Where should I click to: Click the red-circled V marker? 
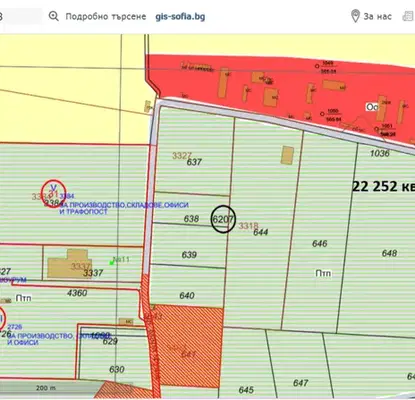tap(53, 193)
